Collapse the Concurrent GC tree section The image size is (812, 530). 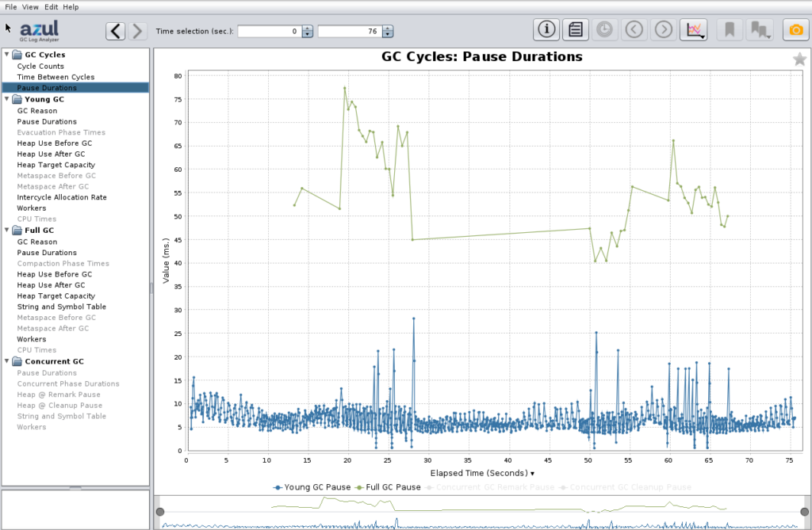pos(6,360)
